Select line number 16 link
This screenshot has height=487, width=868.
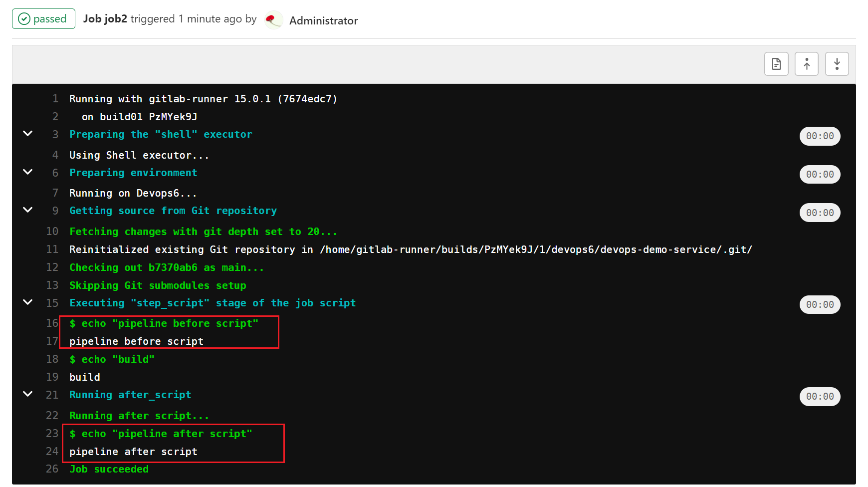[x=52, y=323]
